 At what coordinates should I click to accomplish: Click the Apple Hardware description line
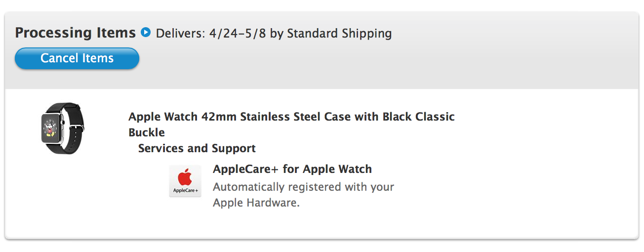(256, 203)
